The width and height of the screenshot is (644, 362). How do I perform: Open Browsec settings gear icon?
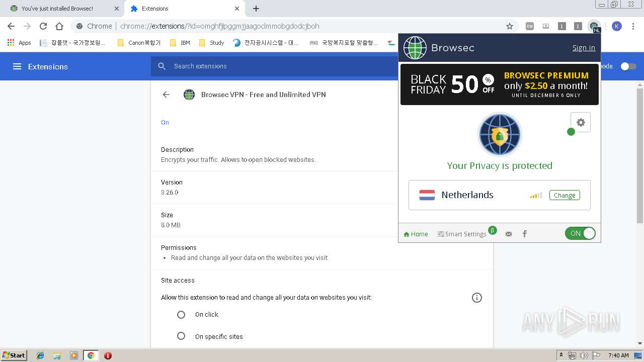pyautogui.click(x=581, y=122)
